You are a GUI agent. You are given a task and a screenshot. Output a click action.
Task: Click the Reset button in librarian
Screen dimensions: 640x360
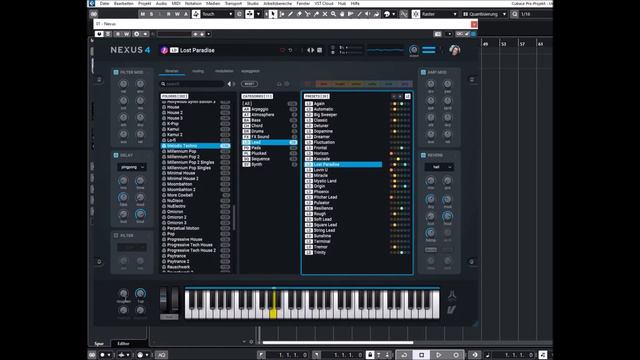coord(249,84)
